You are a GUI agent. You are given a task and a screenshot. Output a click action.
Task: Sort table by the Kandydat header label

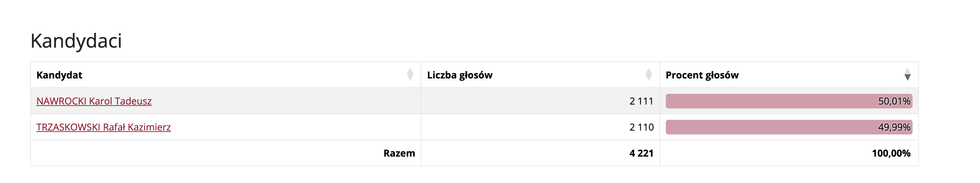click(x=59, y=75)
